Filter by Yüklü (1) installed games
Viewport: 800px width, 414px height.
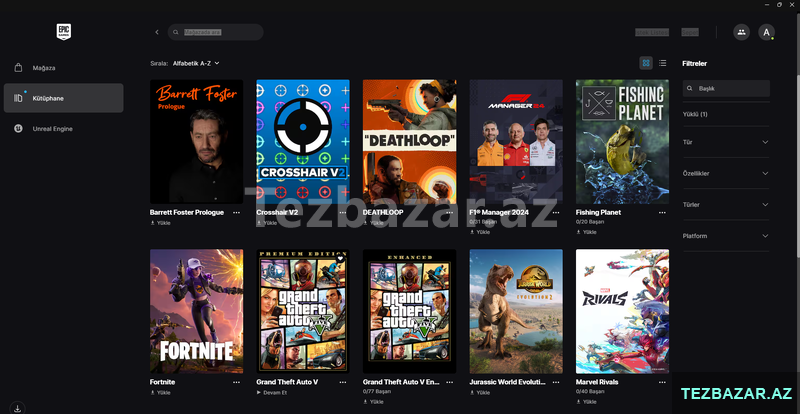point(695,114)
